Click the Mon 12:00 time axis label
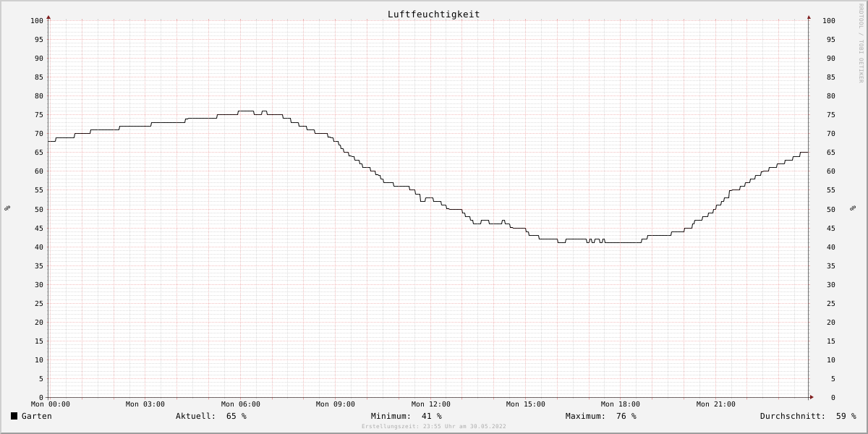Image resolution: width=868 pixels, height=434 pixels. pyautogui.click(x=431, y=404)
